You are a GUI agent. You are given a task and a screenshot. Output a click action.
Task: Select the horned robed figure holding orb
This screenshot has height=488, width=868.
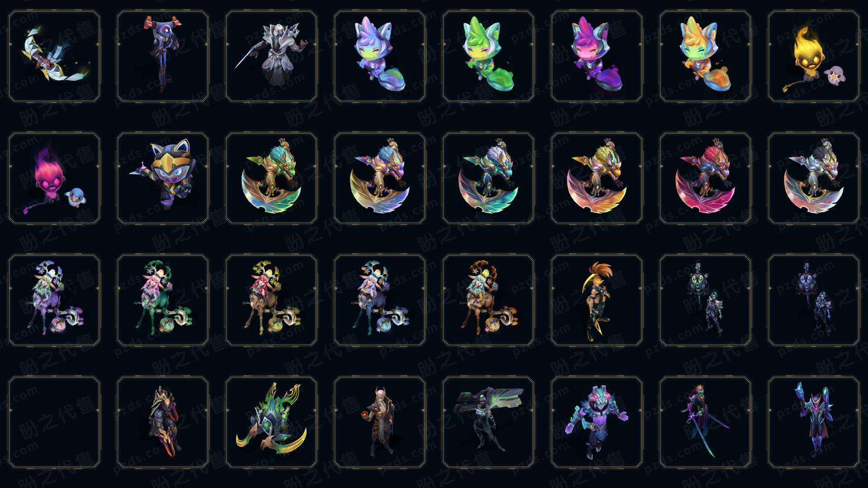[380, 422]
